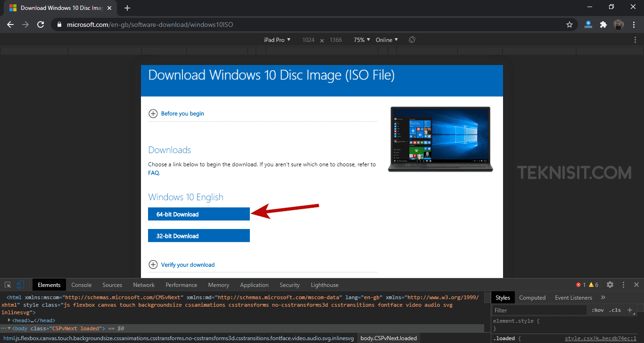Click the address bar URL
Screen dimensions: 644x343
(x=150, y=24)
